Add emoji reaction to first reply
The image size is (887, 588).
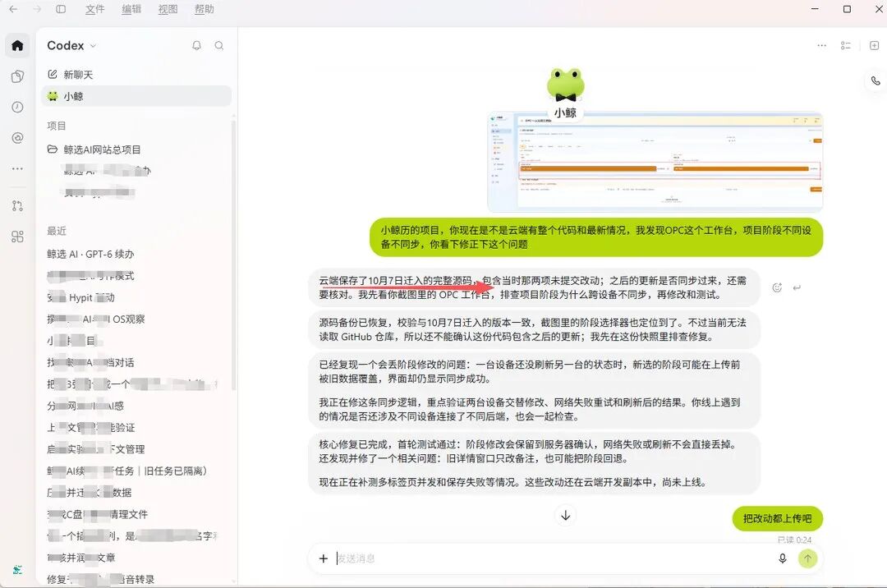pyautogui.click(x=777, y=287)
